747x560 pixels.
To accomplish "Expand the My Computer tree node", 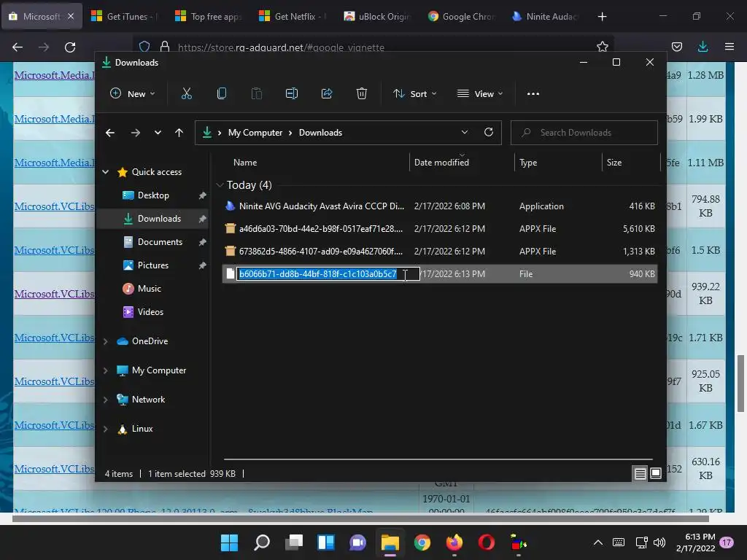I will (x=106, y=370).
